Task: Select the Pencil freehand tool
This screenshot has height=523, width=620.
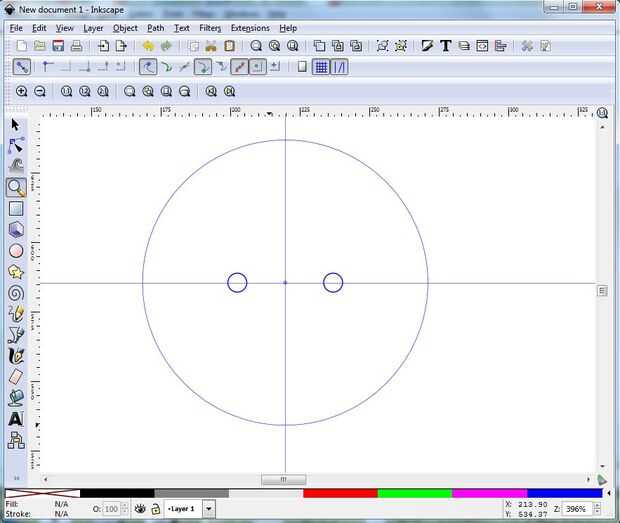Action: (16, 314)
